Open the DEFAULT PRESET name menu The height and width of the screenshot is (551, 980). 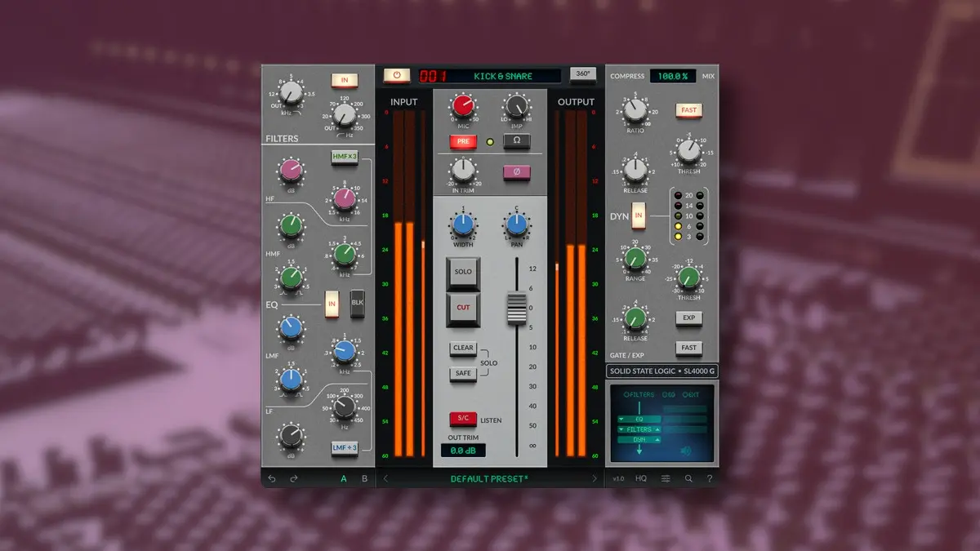tap(490, 478)
